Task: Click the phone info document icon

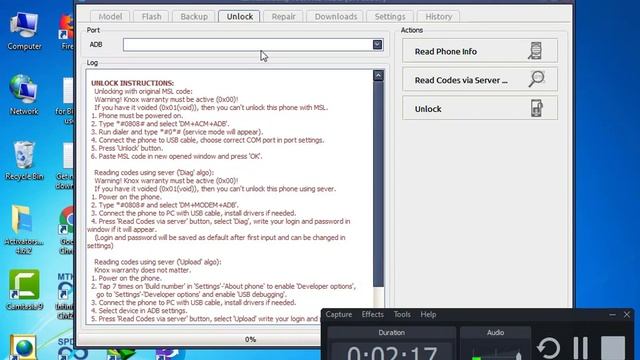Action: 535,51
